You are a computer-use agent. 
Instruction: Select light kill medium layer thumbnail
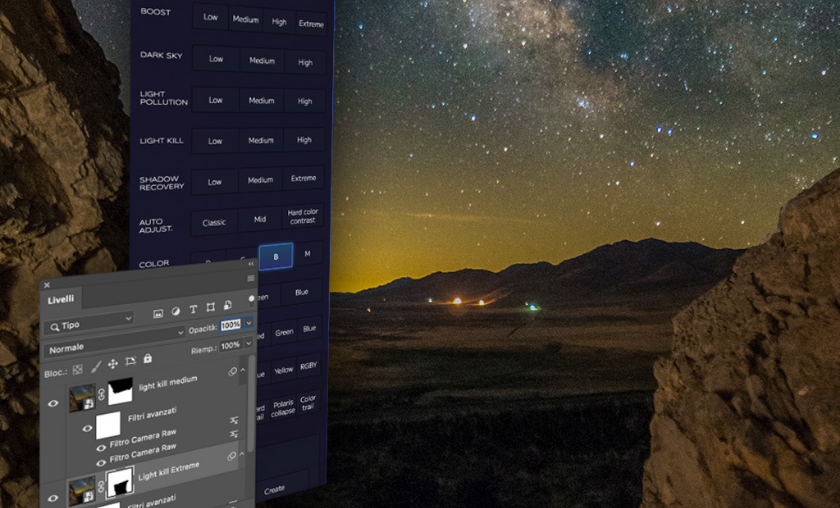(x=82, y=397)
